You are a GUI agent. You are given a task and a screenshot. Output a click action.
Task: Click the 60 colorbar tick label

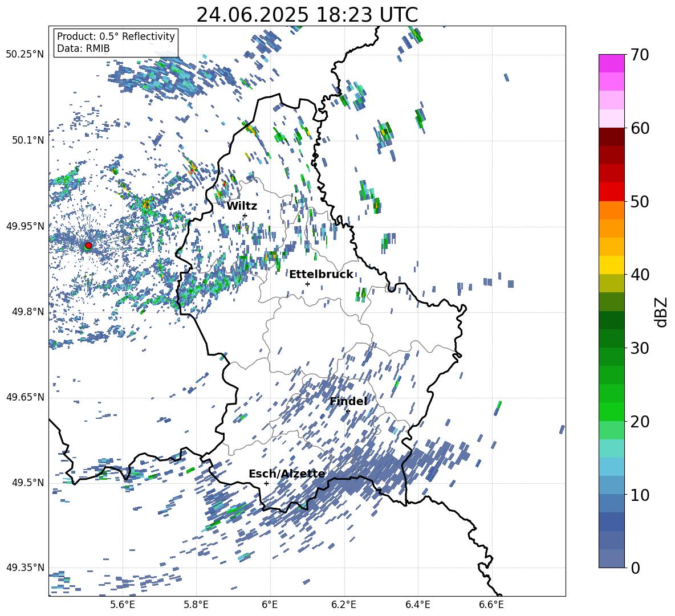tap(639, 128)
